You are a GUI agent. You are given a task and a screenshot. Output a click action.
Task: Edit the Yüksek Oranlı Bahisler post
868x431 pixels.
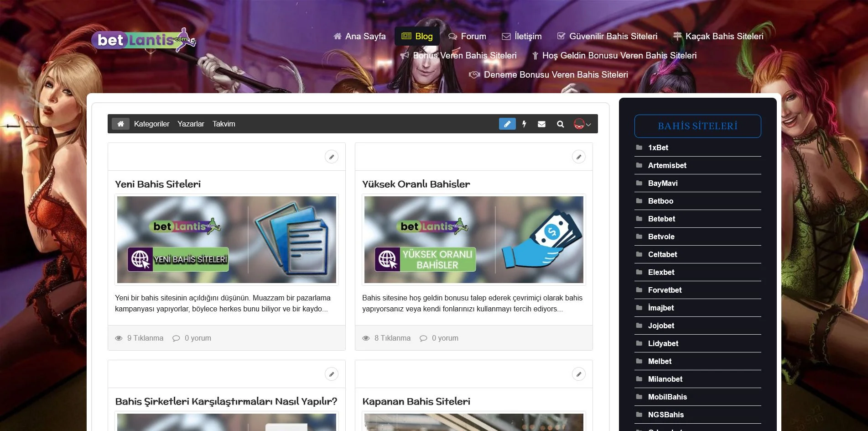579,157
